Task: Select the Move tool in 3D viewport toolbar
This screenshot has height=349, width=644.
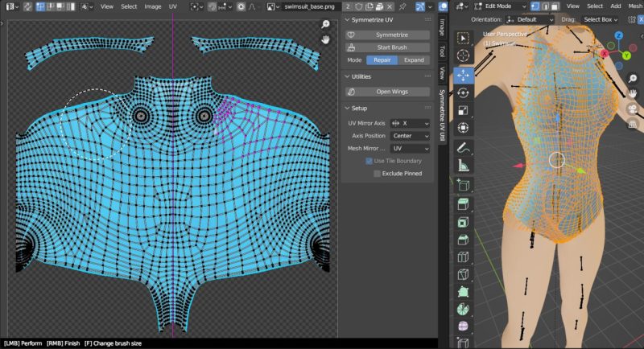Action: (464, 75)
